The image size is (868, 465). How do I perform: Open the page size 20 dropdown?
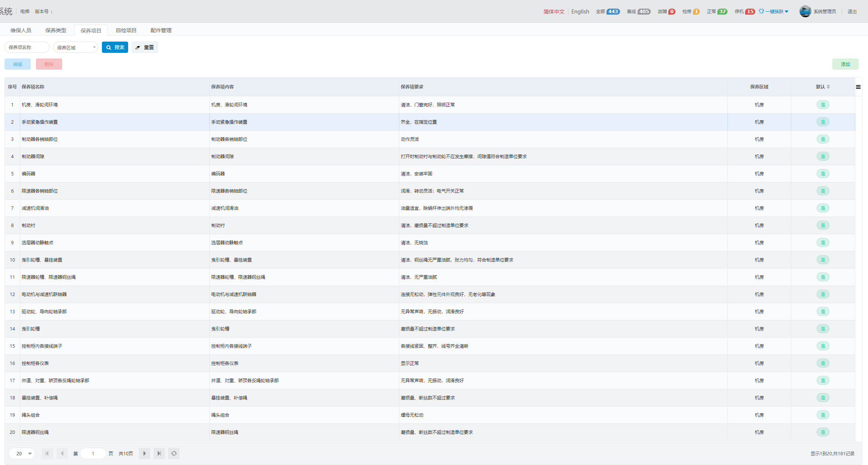[22, 453]
